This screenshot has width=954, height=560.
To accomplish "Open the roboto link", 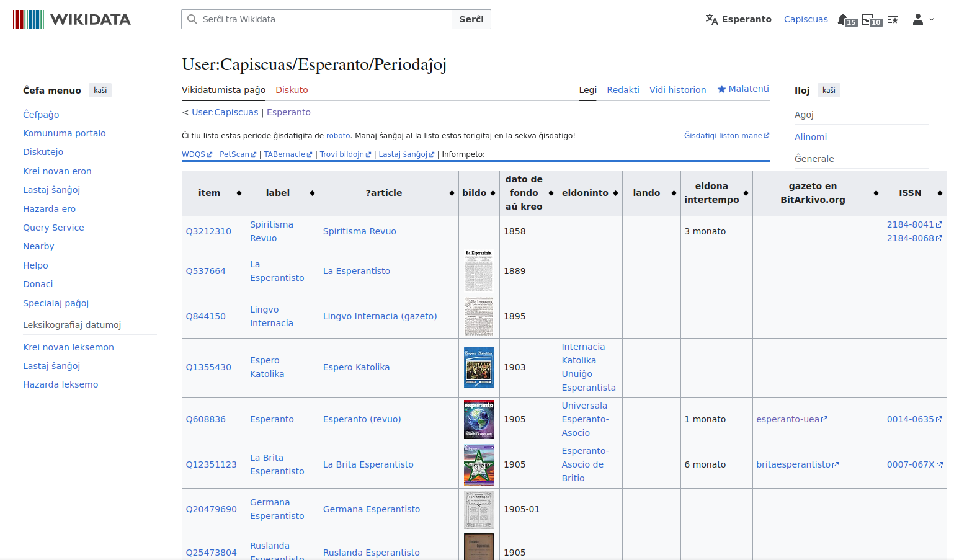I will (x=338, y=135).
